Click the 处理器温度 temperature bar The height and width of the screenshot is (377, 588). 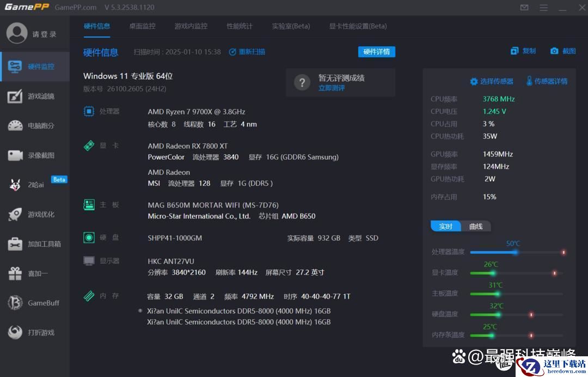coord(518,252)
